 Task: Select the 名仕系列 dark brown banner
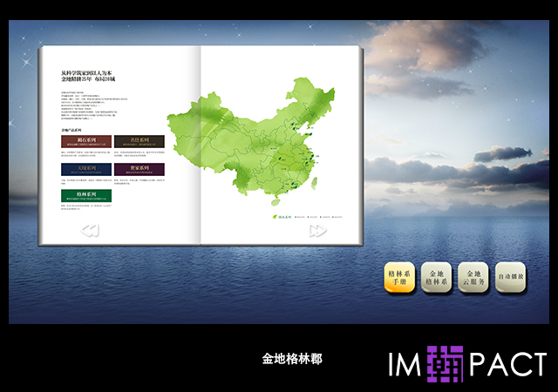[139, 142]
